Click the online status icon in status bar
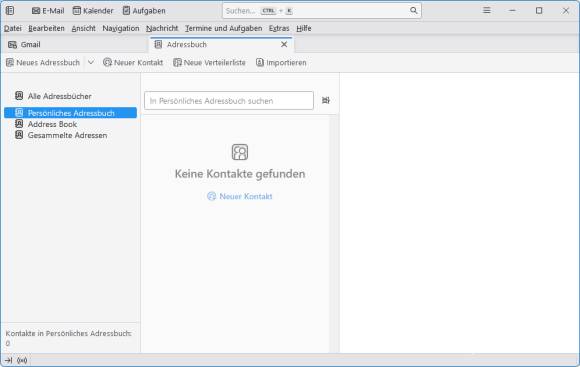Viewport: 580px width, 367px height. [22, 360]
